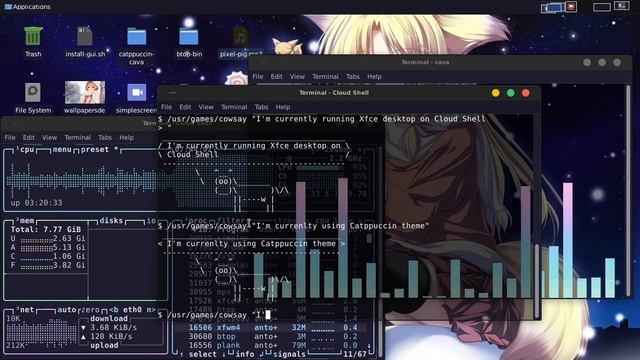The image size is (640, 360).
Task: Open File menu in btop terminal window
Action: click(x=10, y=138)
